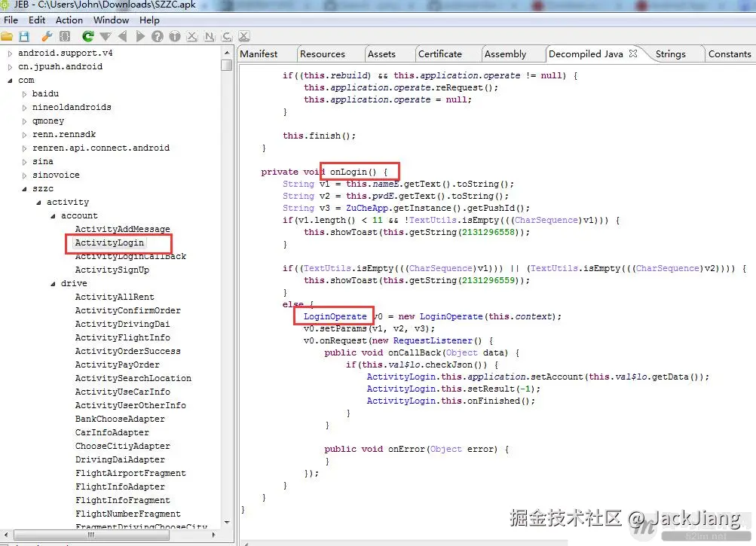Click onLogin method name in code
This screenshot has height=546, width=756.
(x=348, y=172)
